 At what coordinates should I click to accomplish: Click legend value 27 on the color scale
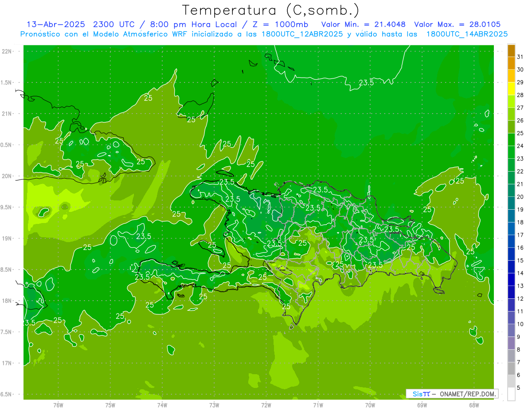pos(520,108)
